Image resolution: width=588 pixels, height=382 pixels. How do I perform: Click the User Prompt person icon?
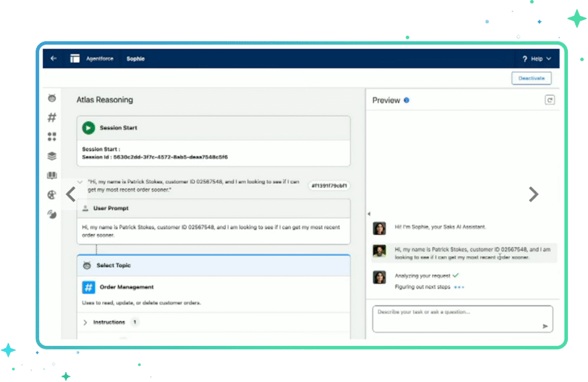[x=86, y=209]
